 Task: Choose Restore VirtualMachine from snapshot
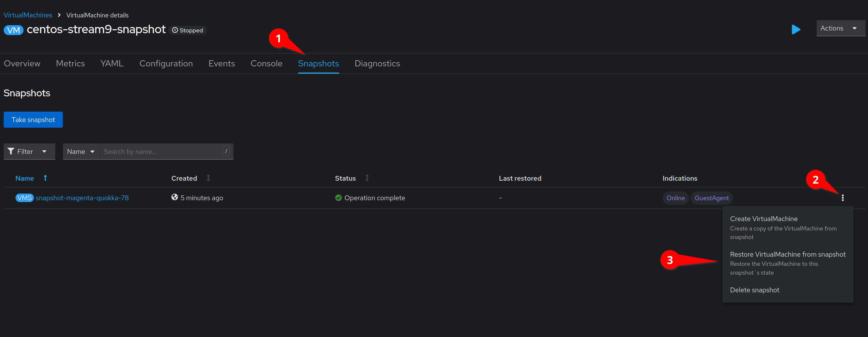pyautogui.click(x=788, y=254)
